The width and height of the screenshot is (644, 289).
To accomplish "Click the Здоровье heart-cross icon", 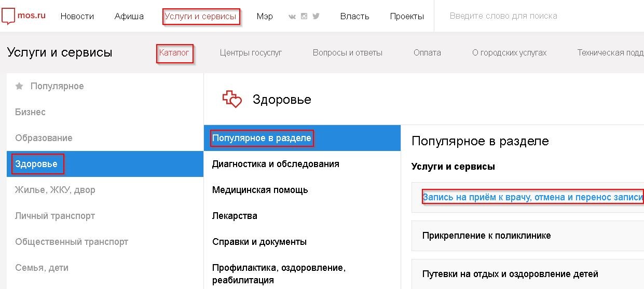I will (x=232, y=99).
